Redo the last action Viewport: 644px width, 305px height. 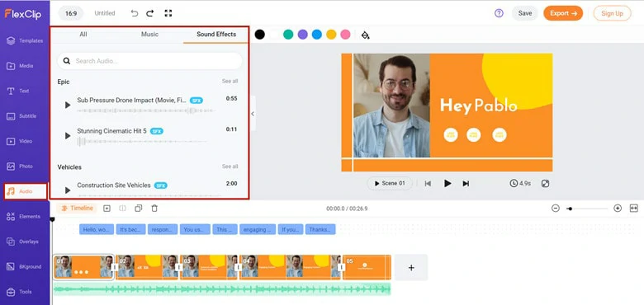pos(150,13)
